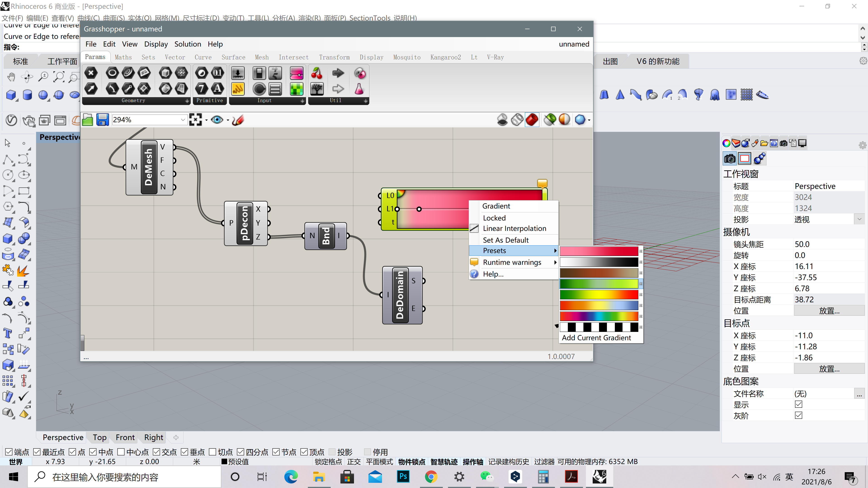
Task: Click the Save file icon in Grasshopper toolbar
Action: point(103,120)
